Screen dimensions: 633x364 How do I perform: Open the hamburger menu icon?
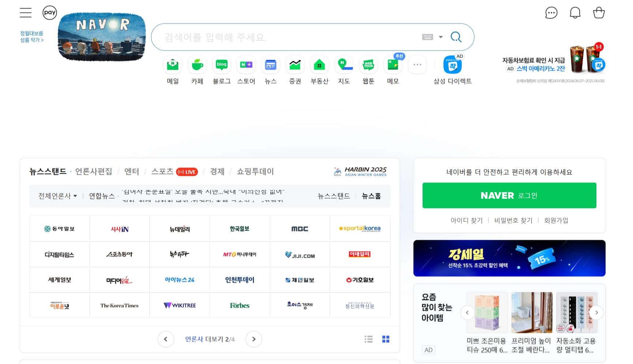[26, 13]
